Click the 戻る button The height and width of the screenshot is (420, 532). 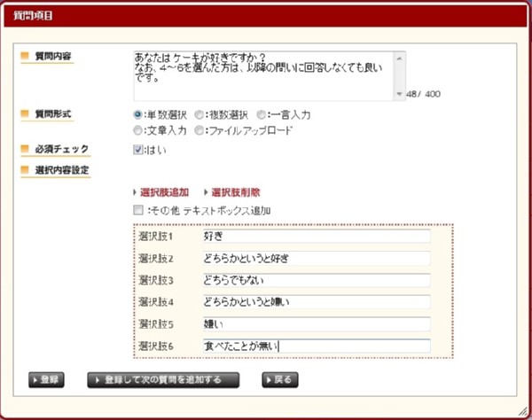280,380
